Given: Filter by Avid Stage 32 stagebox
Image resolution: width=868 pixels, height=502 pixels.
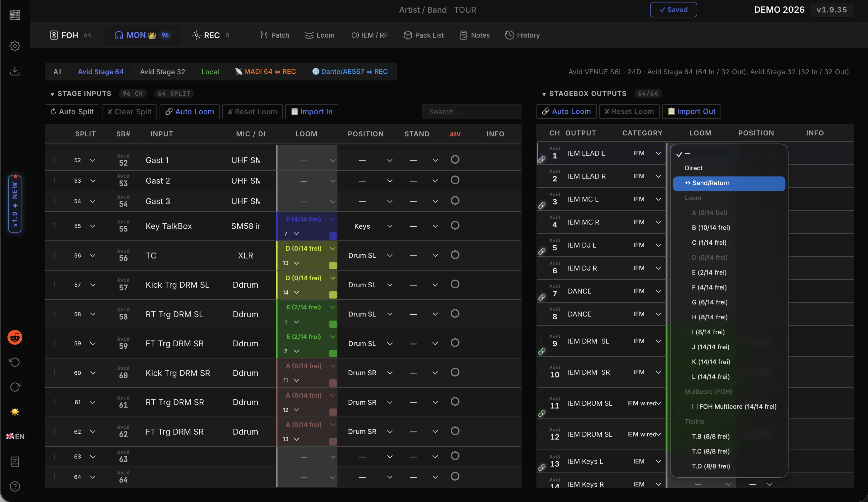Looking at the screenshot, I should [163, 72].
